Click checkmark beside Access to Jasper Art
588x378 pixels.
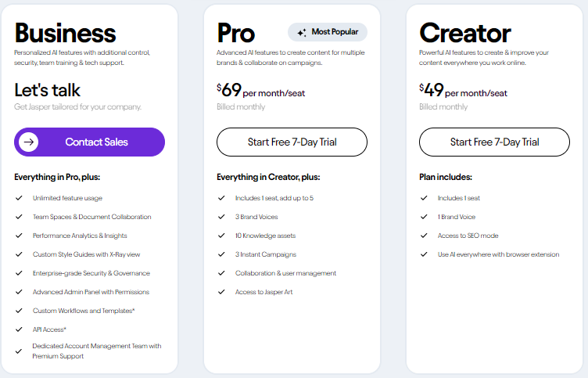click(x=220, y=292)
